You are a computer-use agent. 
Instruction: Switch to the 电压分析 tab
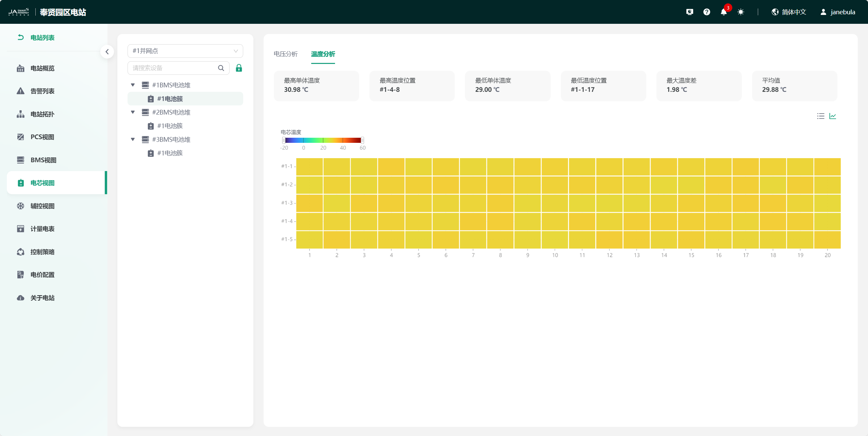point(285,54)
